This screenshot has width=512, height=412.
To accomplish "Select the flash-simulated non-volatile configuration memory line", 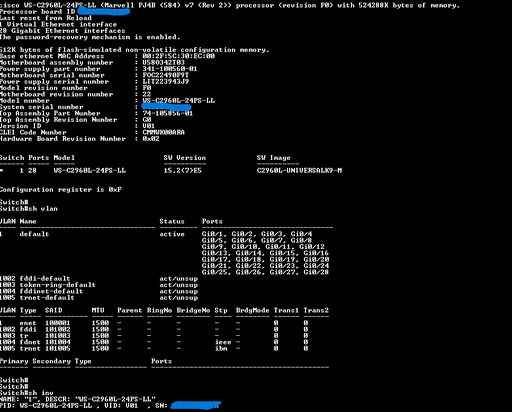I will pyautogui.click(x=134, y=50).
